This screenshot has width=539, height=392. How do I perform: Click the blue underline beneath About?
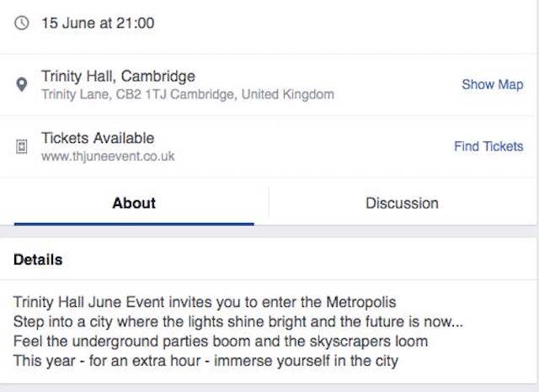pos(134,224)
